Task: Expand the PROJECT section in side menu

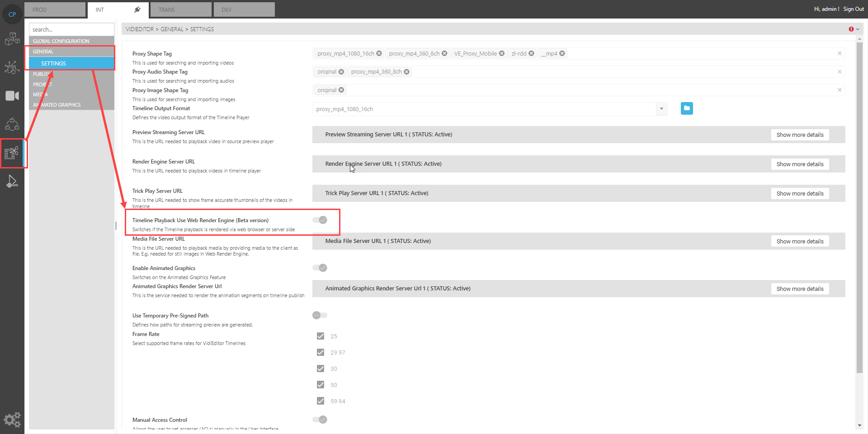Action: click(x=42, y=84)
